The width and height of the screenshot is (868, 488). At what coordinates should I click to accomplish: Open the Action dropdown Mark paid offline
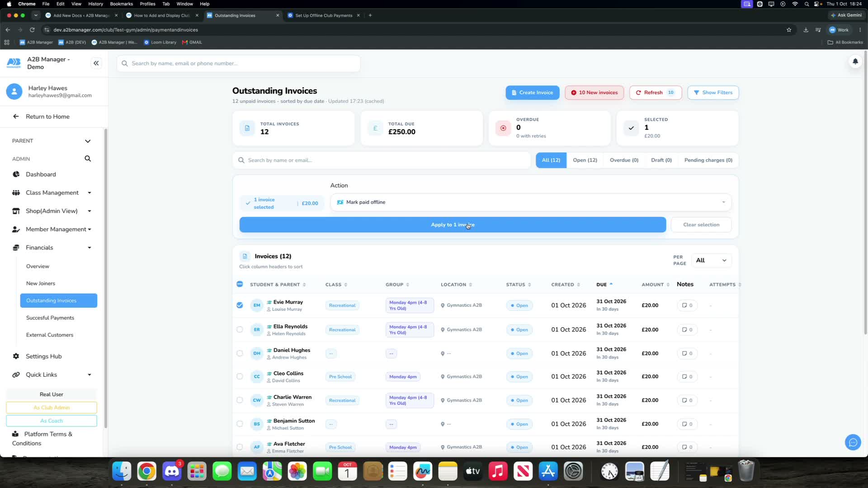point(531,202)
